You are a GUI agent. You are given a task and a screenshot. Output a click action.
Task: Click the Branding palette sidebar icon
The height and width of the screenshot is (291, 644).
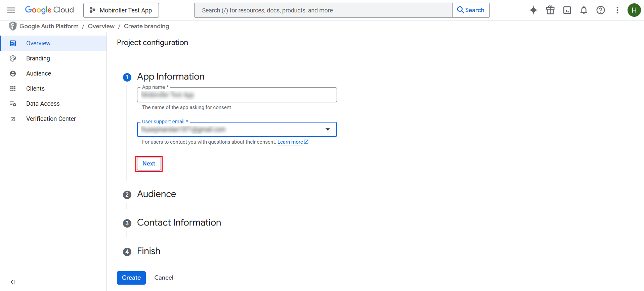pos(13,58)
